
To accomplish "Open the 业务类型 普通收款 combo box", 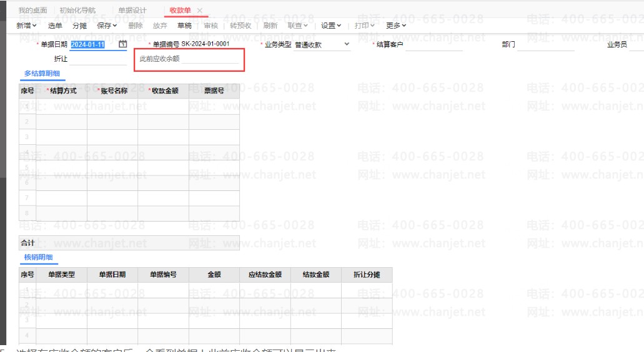I will (x=322, y=44).
